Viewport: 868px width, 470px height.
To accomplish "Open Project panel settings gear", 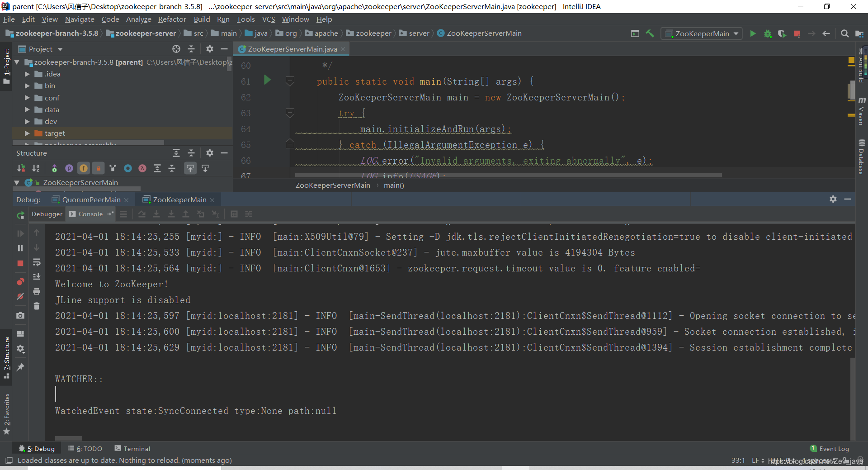I will [209, 49].
